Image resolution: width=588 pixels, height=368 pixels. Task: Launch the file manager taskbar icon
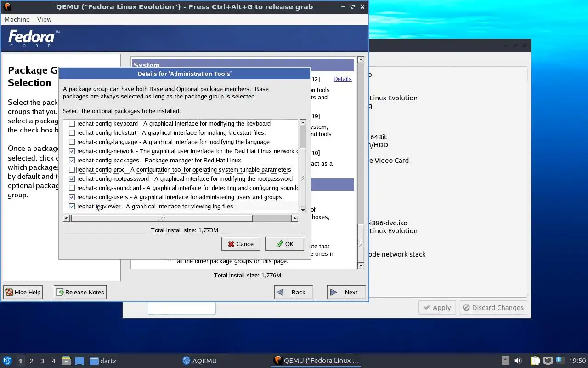[x=66, y=361]
